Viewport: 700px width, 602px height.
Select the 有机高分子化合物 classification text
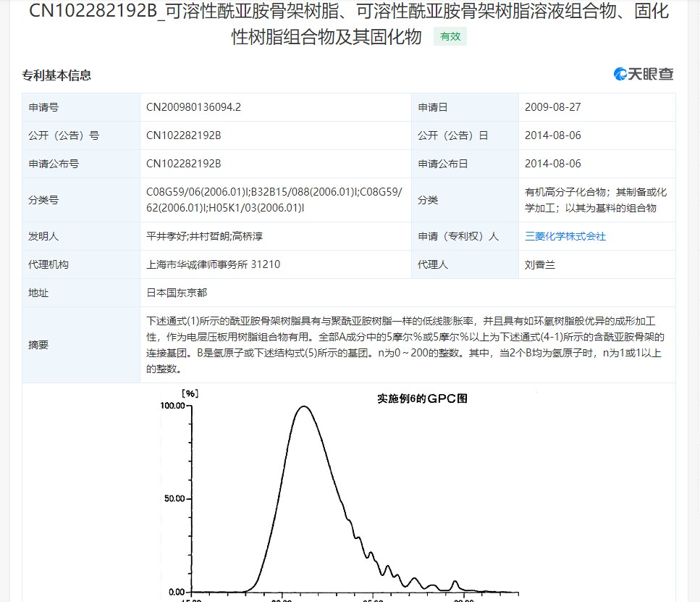coord(565,192)
